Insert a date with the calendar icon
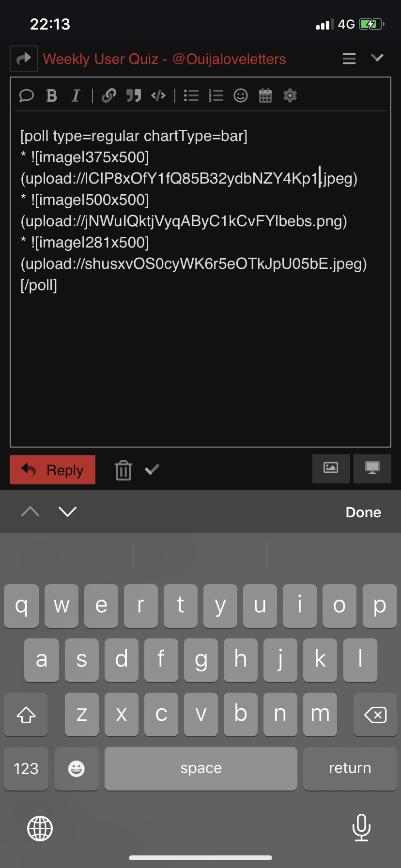 265,95
